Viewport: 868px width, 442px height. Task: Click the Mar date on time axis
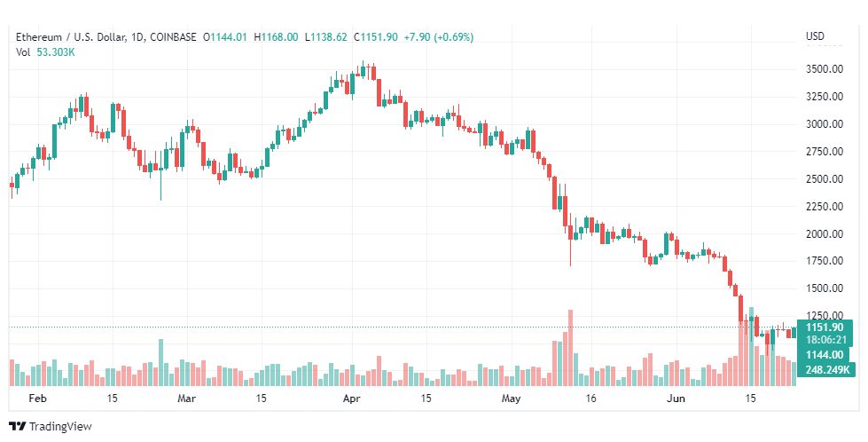[x=186, y=399]
